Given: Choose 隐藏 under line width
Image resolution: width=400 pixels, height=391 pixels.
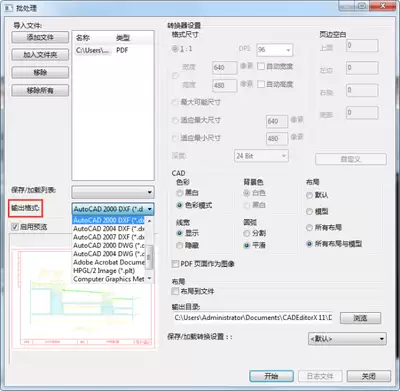Looking at the screenshot, I should [x=180, y=245].
